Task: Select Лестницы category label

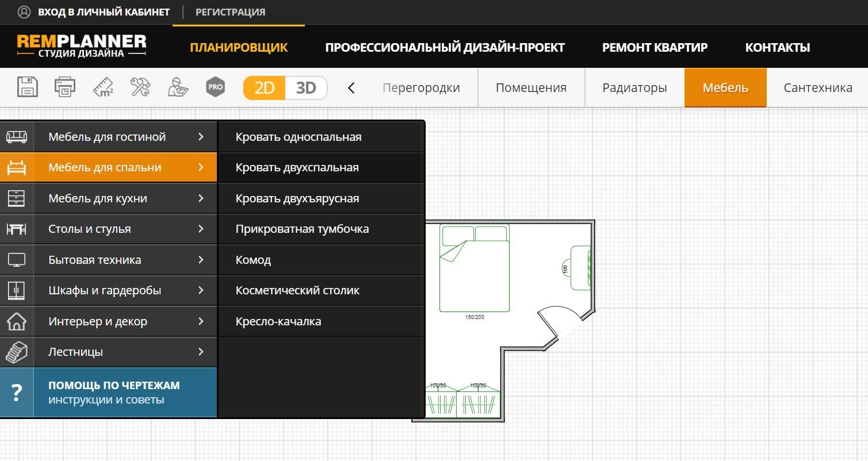Action: [76, 352]
